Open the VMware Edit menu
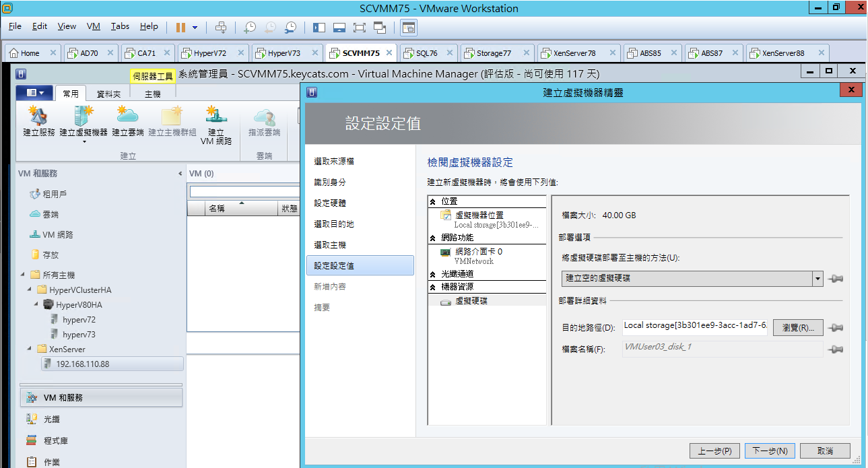 40,26
